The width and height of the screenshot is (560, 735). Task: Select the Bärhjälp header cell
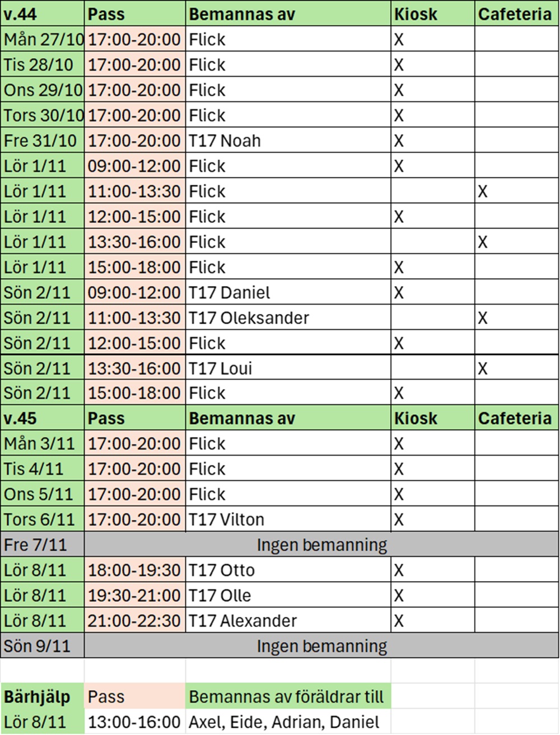tap(42, 697)
